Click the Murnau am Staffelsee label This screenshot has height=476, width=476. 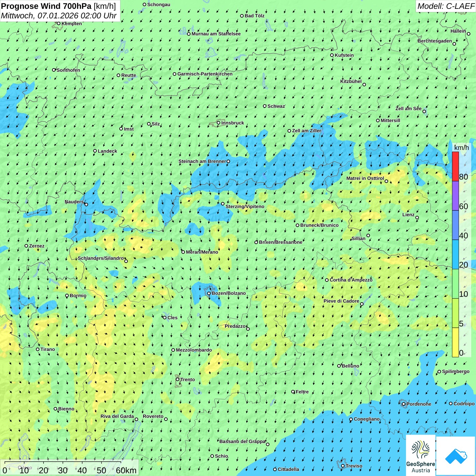(x=216, y=34)
